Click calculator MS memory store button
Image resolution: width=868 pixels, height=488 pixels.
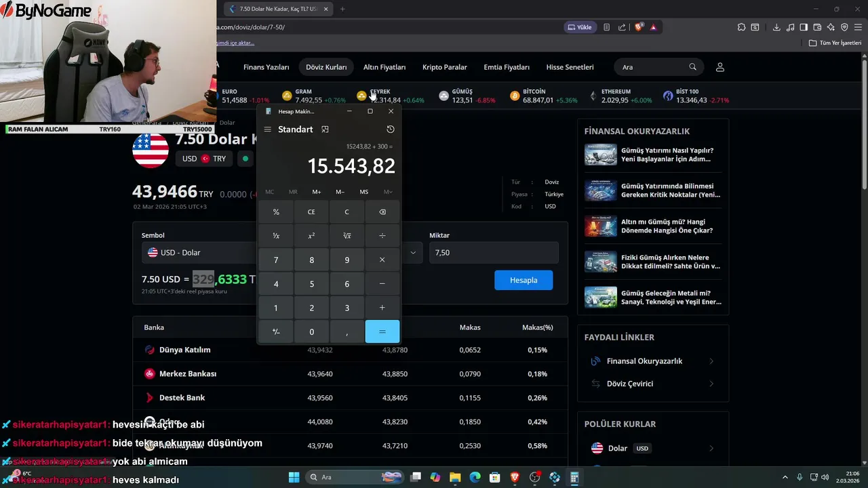tap(364, 192)
